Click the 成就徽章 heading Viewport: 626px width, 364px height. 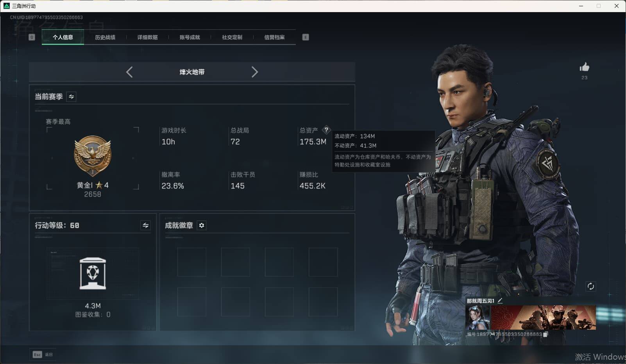(179, 225)
